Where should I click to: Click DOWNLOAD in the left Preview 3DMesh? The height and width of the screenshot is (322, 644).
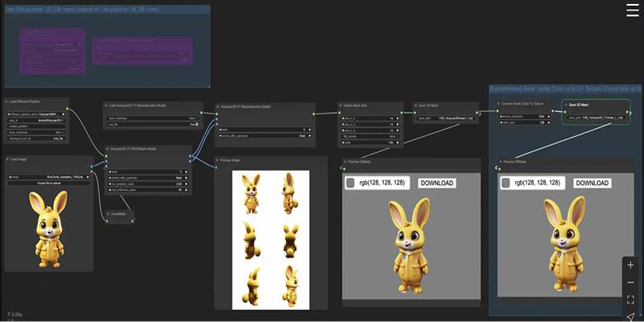pos(436,184)
